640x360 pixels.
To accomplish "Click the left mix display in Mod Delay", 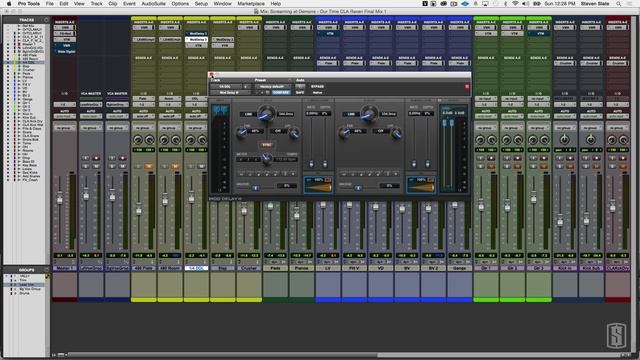I will click(318, 185).
